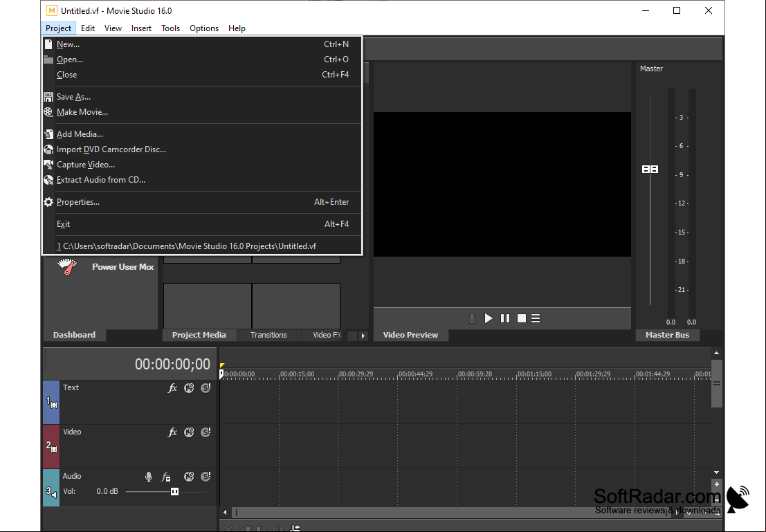The image size is (766, 532).
Task: Open recent project Untitled.vf
Action: tap(202, 246)
